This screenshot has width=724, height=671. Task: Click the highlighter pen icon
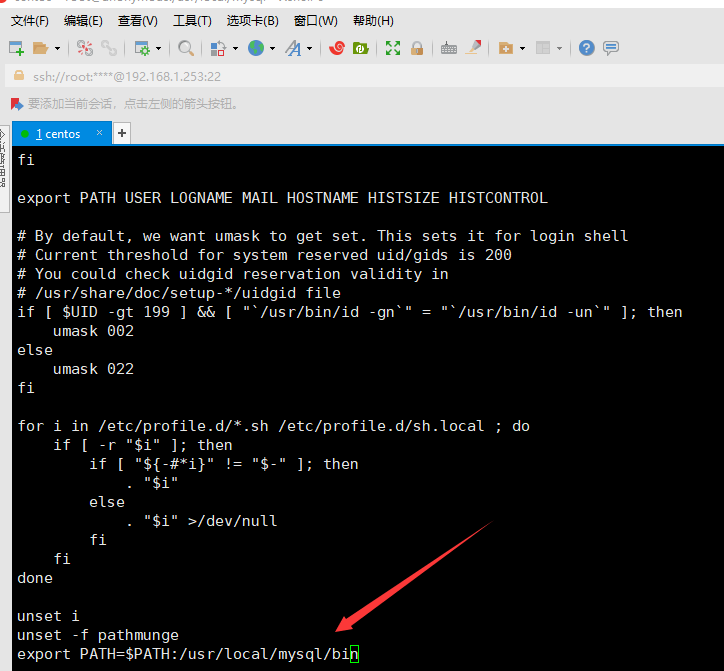(x=473, y=48)
